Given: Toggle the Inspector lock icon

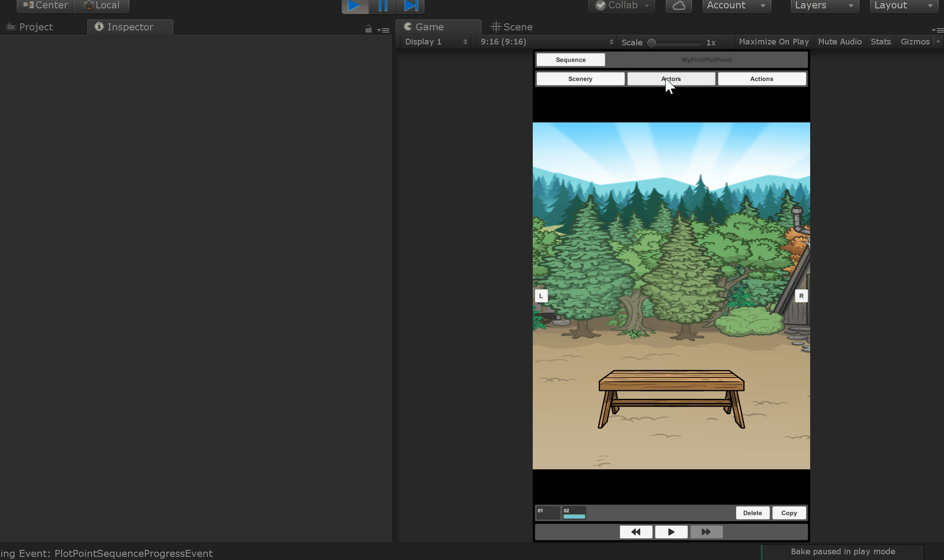Looking at the screenshot, I should point(369,29).
